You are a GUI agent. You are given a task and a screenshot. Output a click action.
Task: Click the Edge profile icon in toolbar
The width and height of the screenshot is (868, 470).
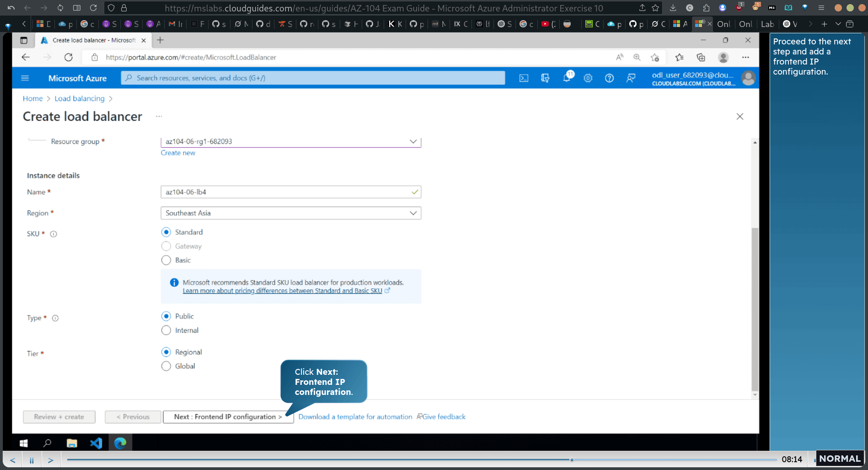(x=723, y=57)
